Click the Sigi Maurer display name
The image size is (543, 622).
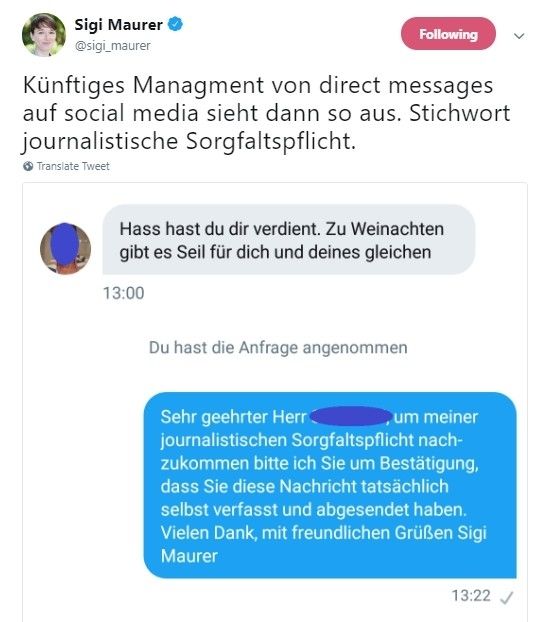119,25
